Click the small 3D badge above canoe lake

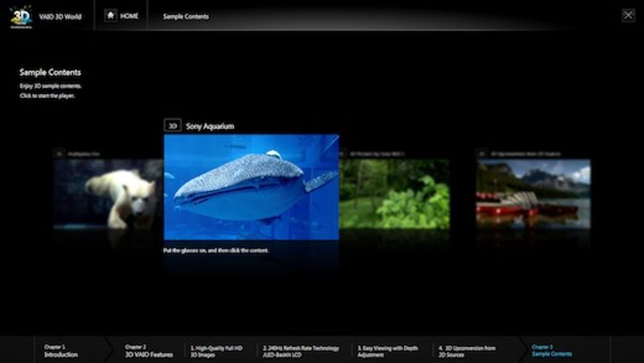(x=482, y=154)
